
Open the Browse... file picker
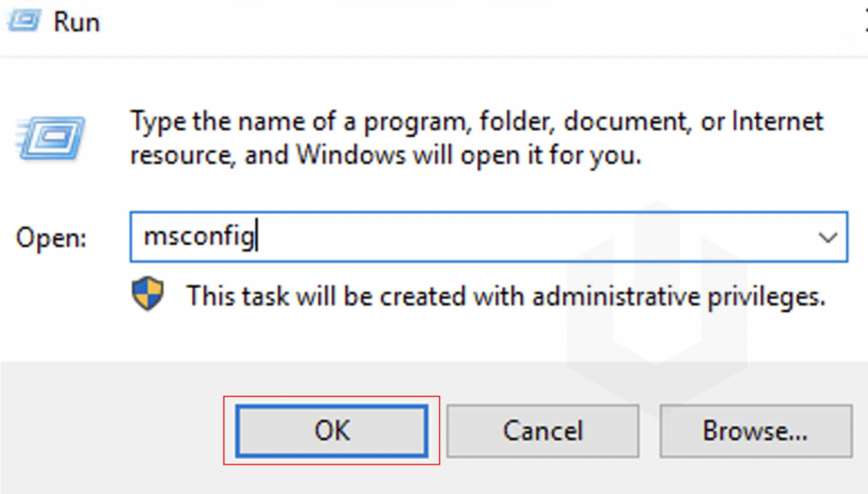click(x=755, y=430)
